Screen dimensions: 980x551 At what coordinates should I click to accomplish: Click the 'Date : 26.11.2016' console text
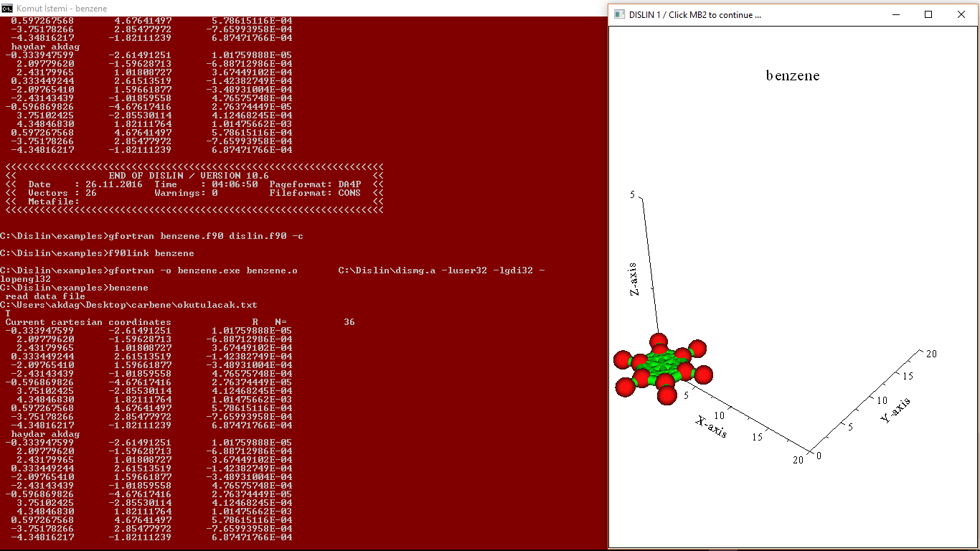(85, 184)
